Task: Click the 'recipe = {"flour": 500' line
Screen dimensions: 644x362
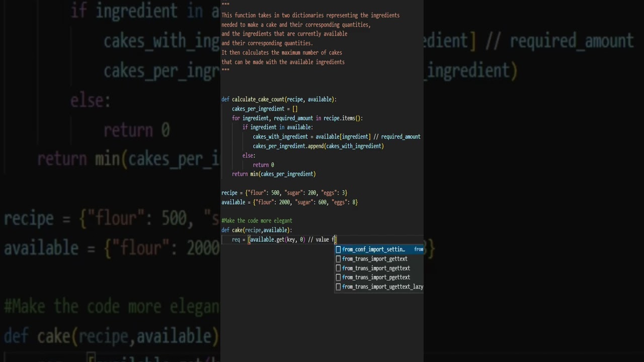Action: pos(284,193)
